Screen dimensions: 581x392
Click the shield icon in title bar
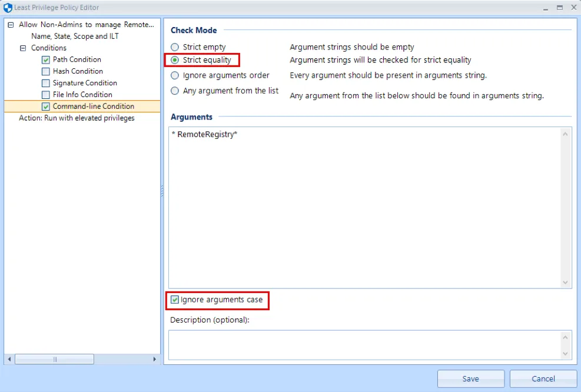point(8,8)
